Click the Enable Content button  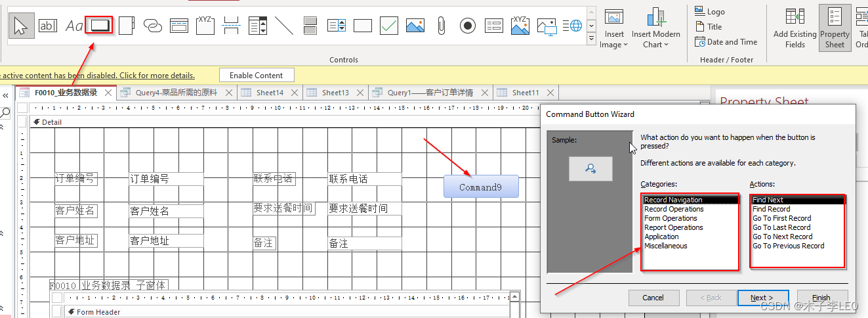[257, 76]
